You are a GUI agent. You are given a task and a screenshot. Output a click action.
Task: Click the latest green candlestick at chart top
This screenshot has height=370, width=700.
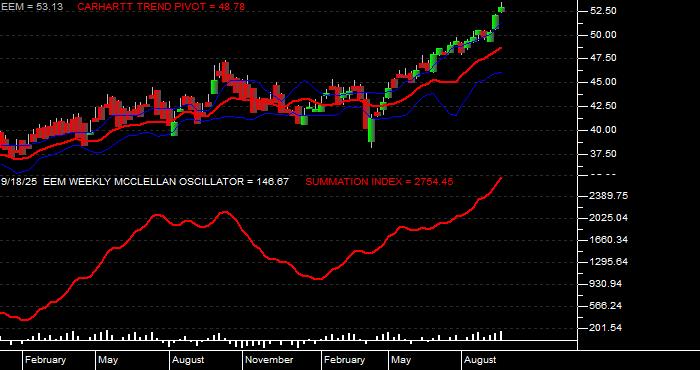(x=502, y=9)
